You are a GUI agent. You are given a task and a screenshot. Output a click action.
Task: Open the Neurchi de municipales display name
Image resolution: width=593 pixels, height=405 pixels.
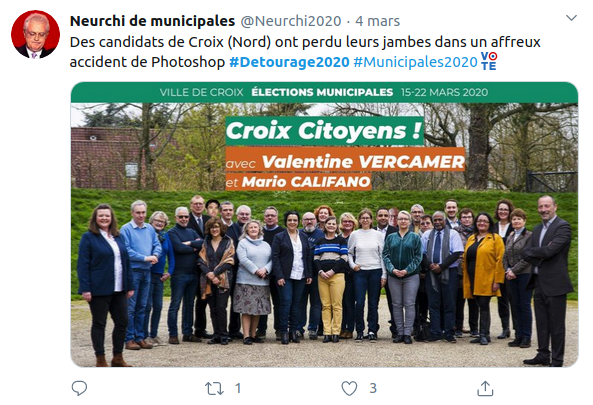[152, 21]
